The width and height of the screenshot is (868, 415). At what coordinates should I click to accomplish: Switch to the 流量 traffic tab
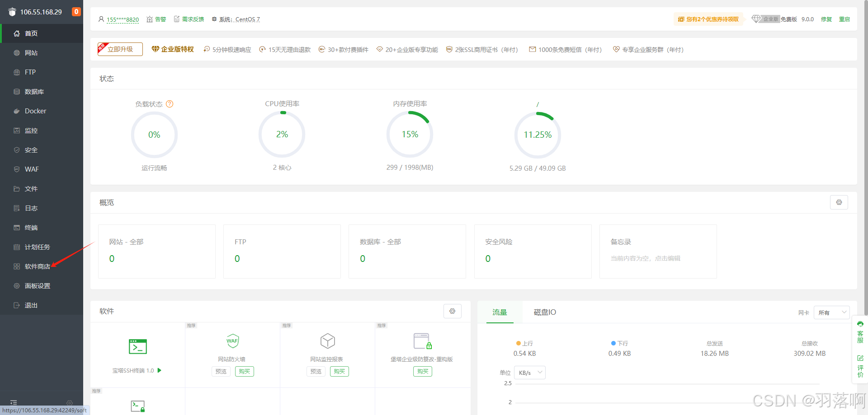pyautogui.click(x=500, y=312)
